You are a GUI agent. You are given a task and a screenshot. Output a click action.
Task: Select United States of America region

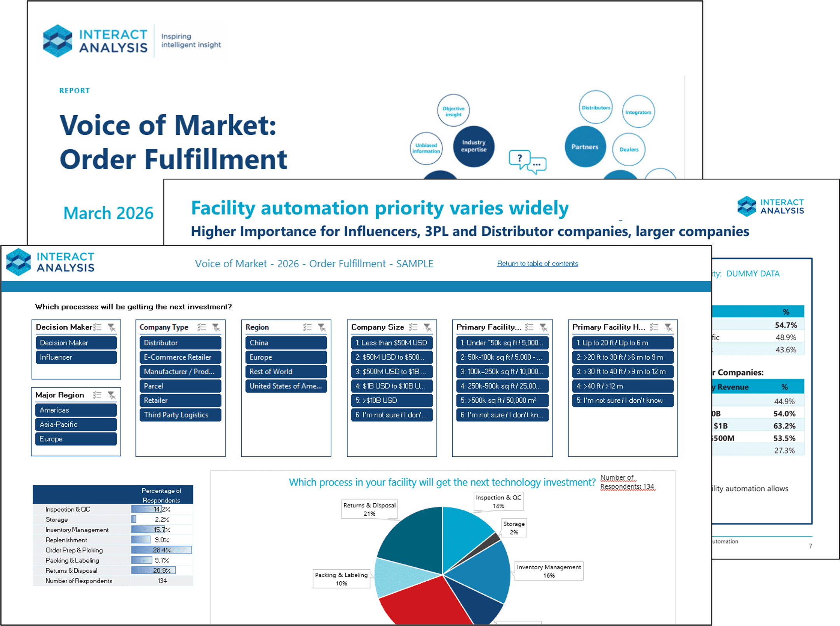point(286,386)
